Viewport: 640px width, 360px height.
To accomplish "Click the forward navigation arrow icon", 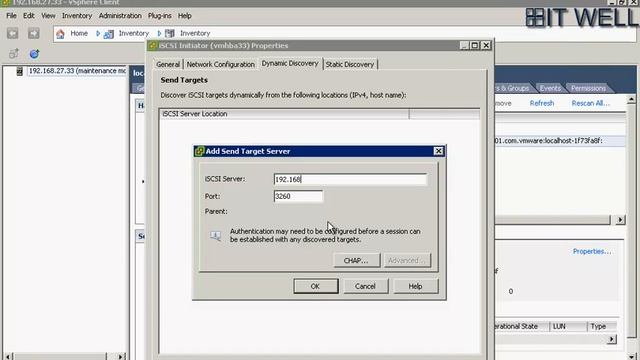I will [34, 33].
